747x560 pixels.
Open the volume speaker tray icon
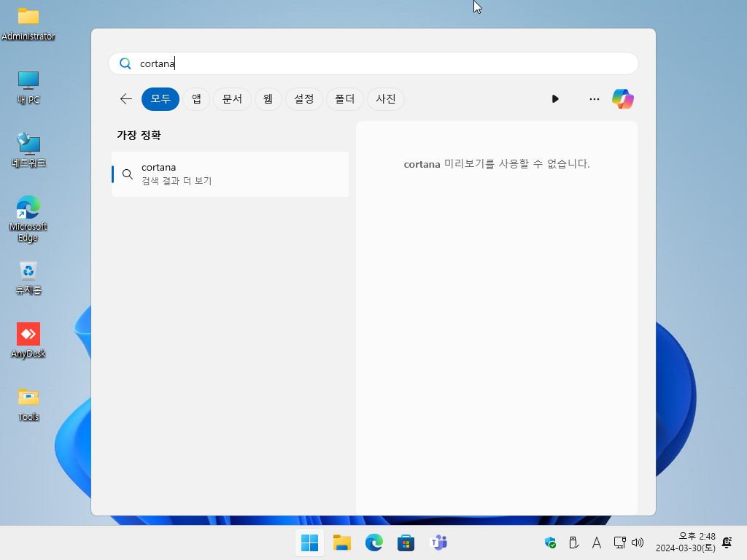pyautogui.click(x=638, y=542)
